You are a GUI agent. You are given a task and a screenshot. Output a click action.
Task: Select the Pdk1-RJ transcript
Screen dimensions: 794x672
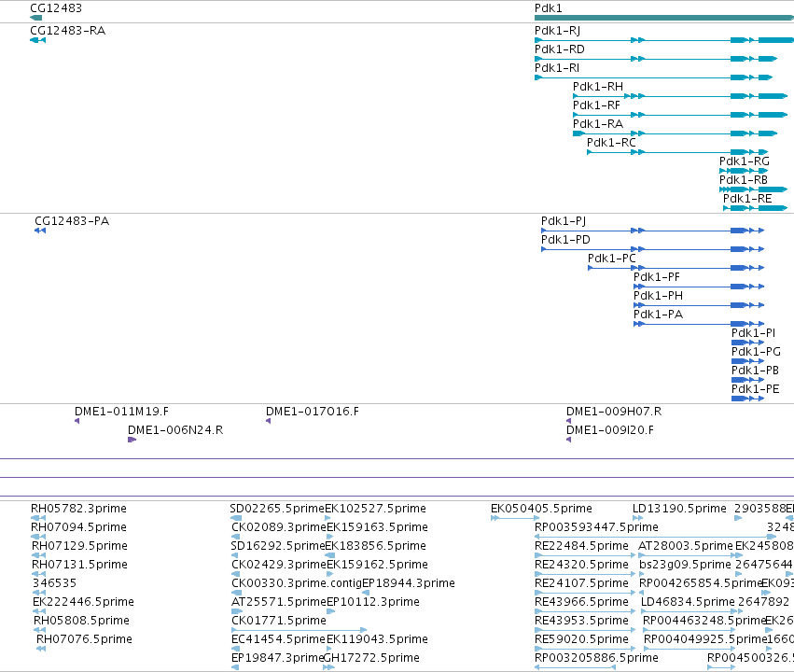pos(664,40)
